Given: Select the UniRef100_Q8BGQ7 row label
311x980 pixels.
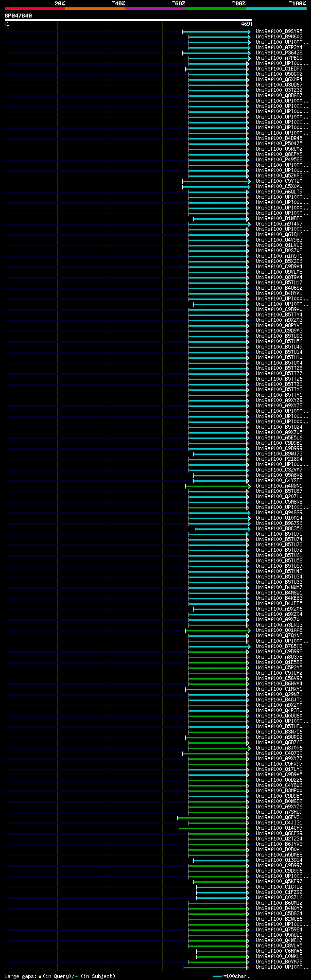Looking at the screenshot, I should click(279, 95).
